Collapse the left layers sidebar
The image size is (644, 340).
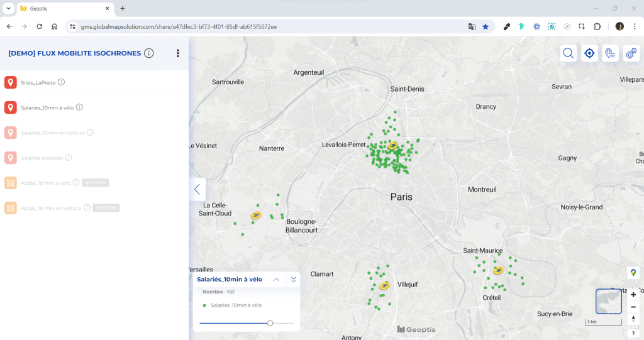pos(197,189)
